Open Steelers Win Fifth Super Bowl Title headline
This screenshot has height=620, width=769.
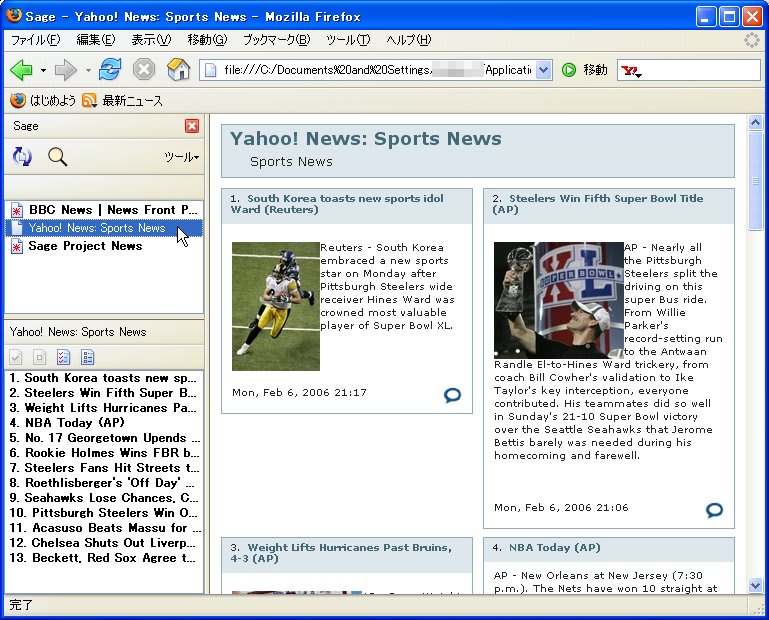[x=598, y=204]
